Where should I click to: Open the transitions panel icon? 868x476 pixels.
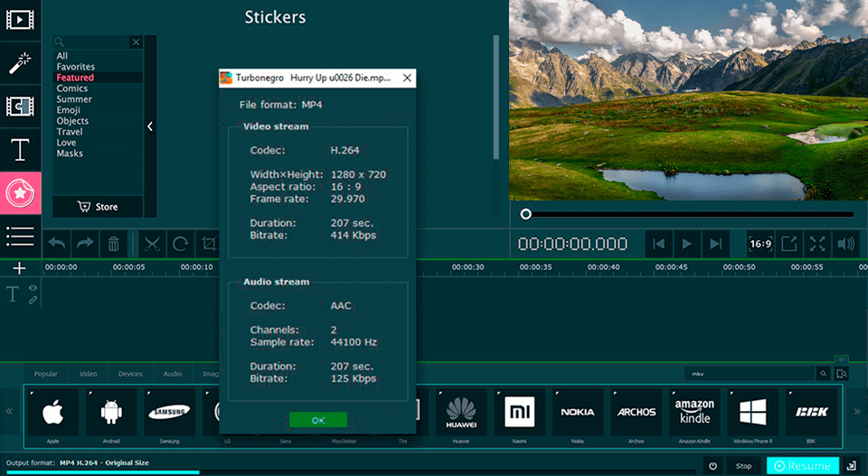[x=20, y=107]
